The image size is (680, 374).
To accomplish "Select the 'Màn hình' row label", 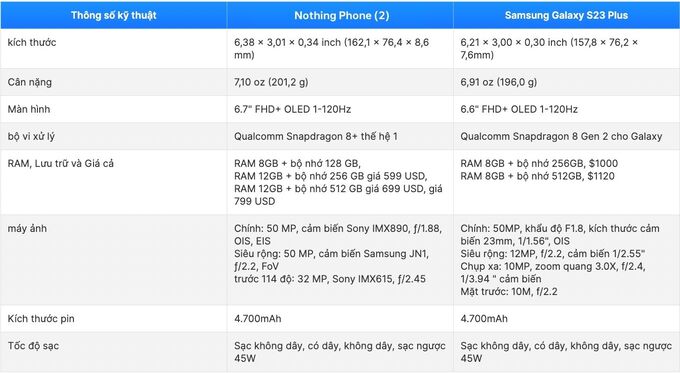I will tap(29, 109).
